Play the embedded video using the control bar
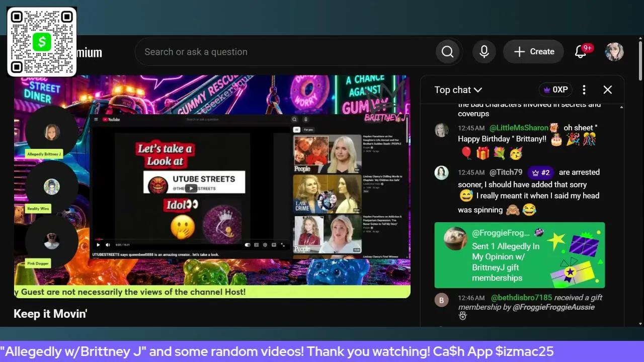Viewport: 644px width, 362px height. pos(98,245)
